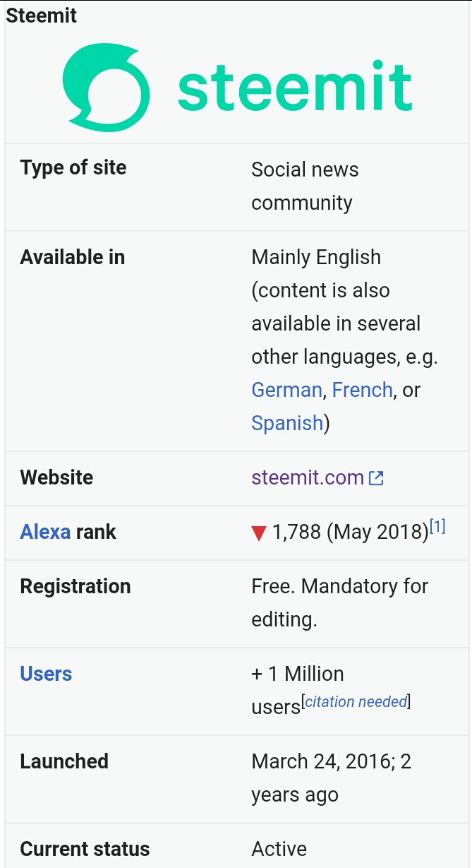The image size is (472, 868).
Task: Click the Available in row label
Action: 73,257
